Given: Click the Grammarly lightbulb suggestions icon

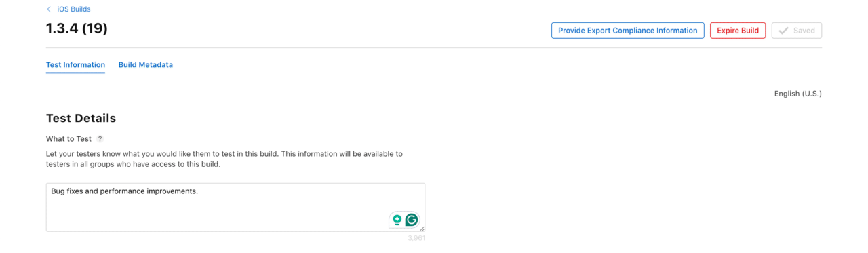Looking at the screenshot, I should point(397,220).
